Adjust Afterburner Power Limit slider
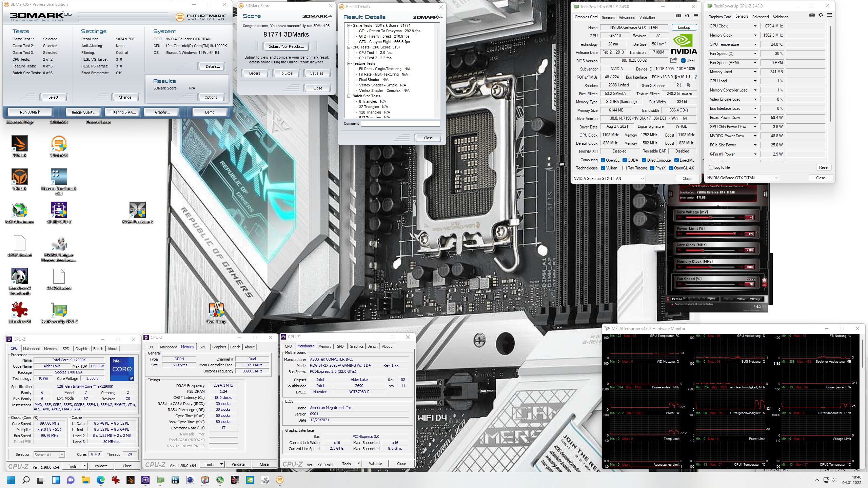Viewport: 868px width, 488px height. [711, 233]
